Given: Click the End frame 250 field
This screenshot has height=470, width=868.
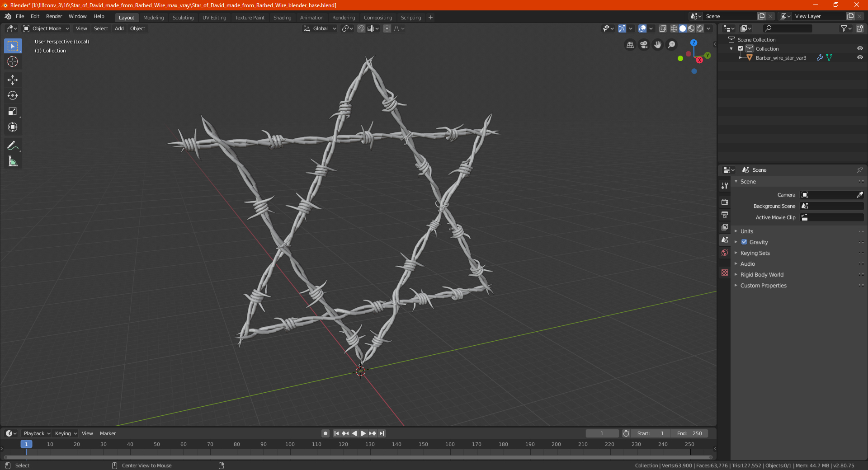Looking at the screenshot, I should tap(689, 433).
